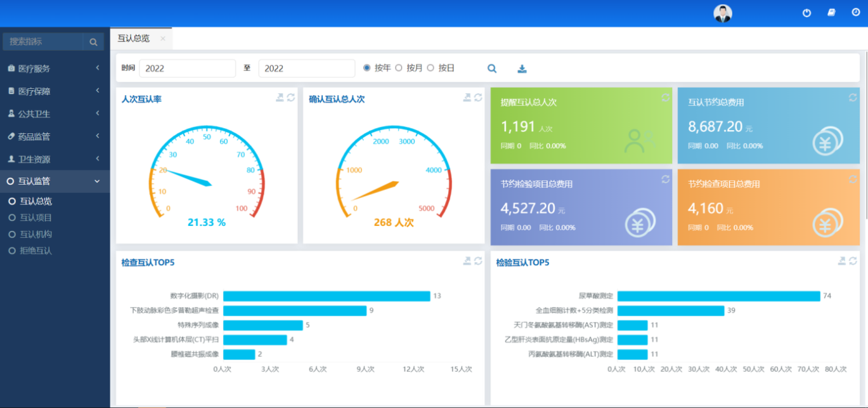The image size is (868, 408).
Task: Select the 按年 radio option
Action: point(367,68)
